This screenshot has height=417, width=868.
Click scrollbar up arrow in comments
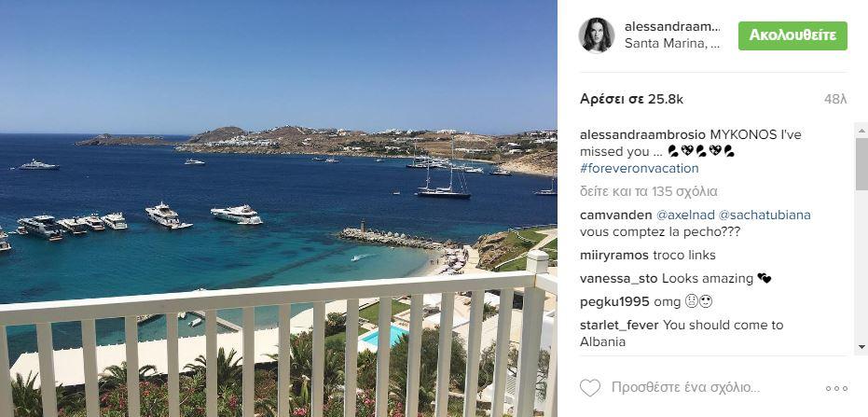[861, 131]
